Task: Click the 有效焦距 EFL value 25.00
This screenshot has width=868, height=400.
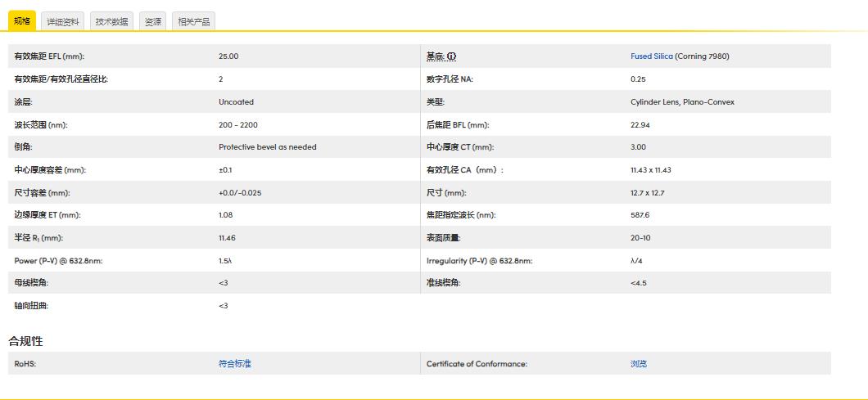Action: click(228, 56)
